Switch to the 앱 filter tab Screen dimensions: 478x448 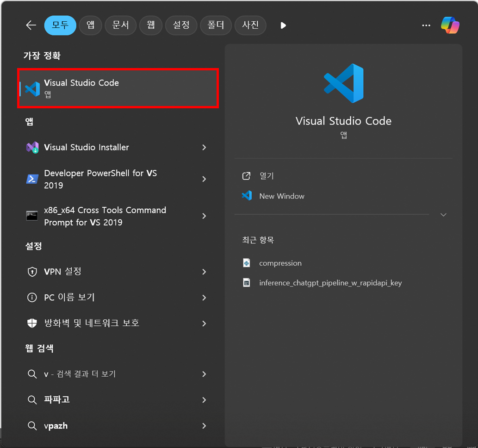90,25
